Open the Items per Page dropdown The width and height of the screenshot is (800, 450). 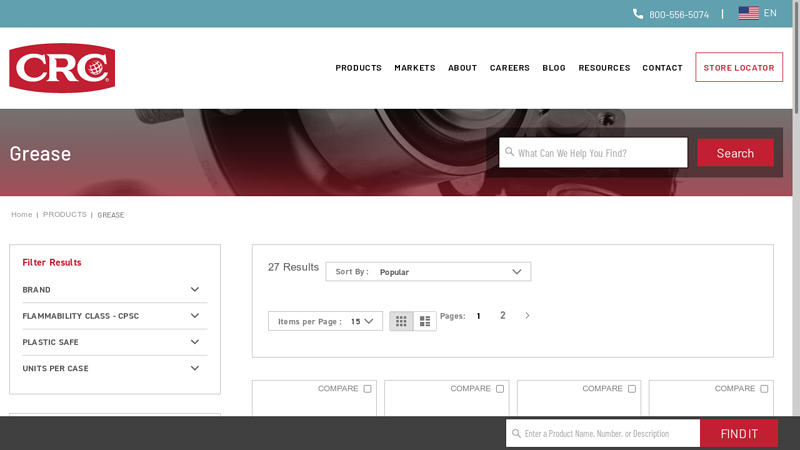pos(325,321)
